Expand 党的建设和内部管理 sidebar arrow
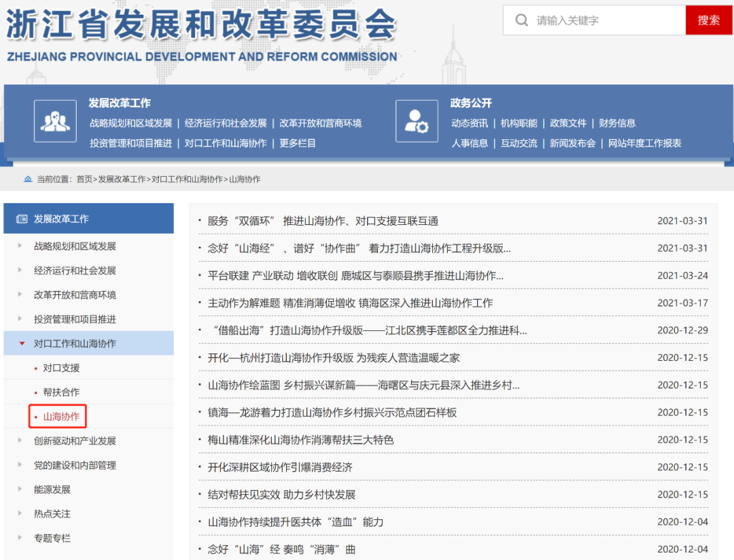 20,465
